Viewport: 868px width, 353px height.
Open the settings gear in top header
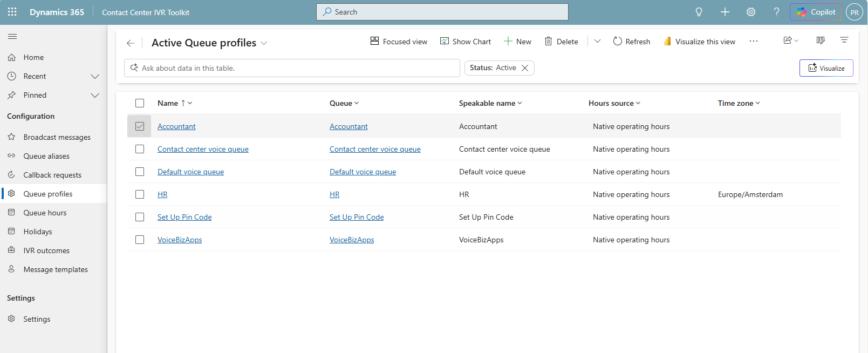750,12
